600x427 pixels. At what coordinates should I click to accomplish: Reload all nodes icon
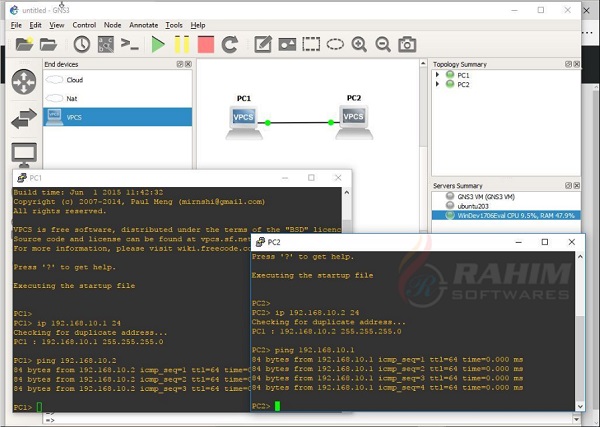point(230,44)
